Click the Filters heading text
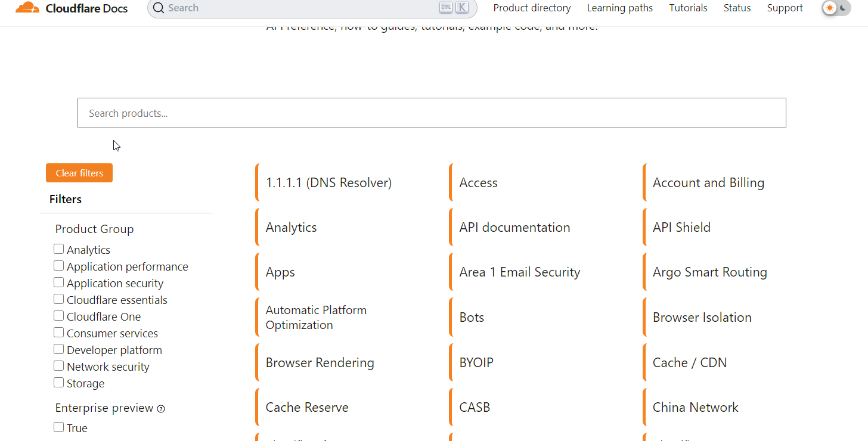 point(66,199)
